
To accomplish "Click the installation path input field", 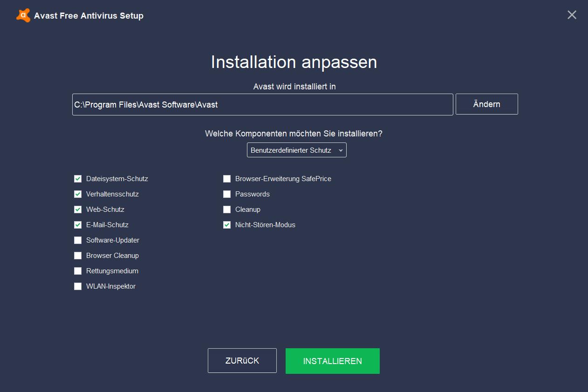I will pos(263,104).
